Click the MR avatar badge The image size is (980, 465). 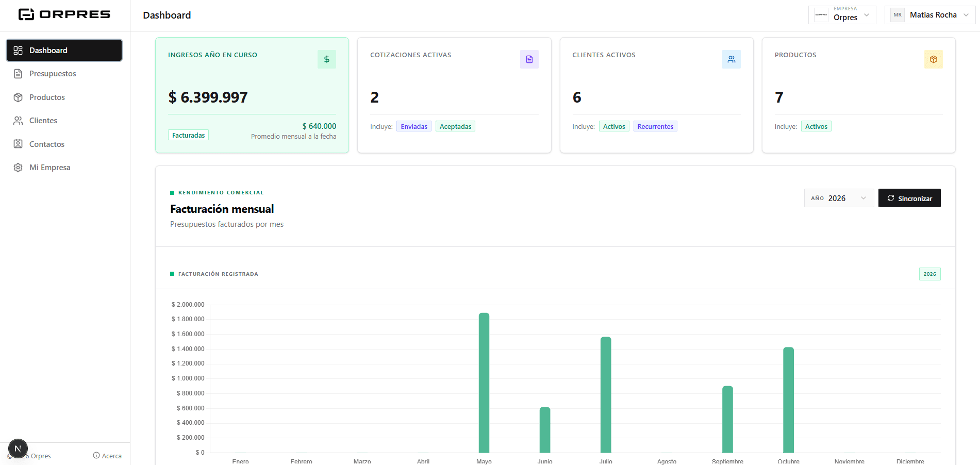[898, 15]
